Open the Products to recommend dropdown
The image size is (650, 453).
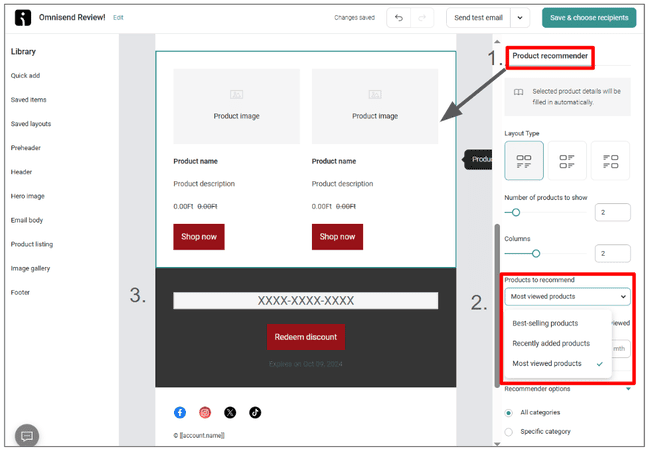(567, 296)
